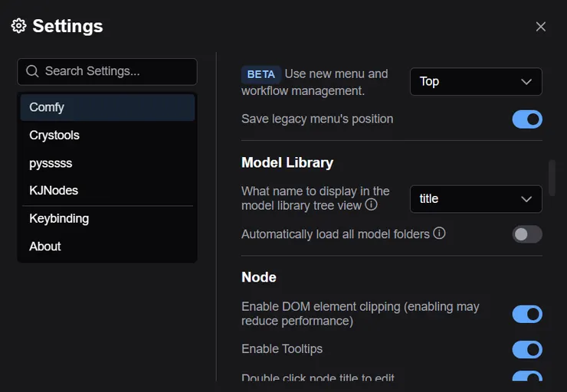Toggle Save legacy menu's position switch
Viewport: 567px width, 392px height.
(526, 119)
